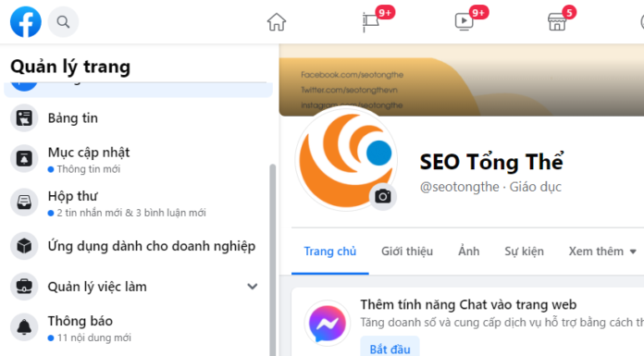Click the sidebar vertical scrollbar

point(272,260)
